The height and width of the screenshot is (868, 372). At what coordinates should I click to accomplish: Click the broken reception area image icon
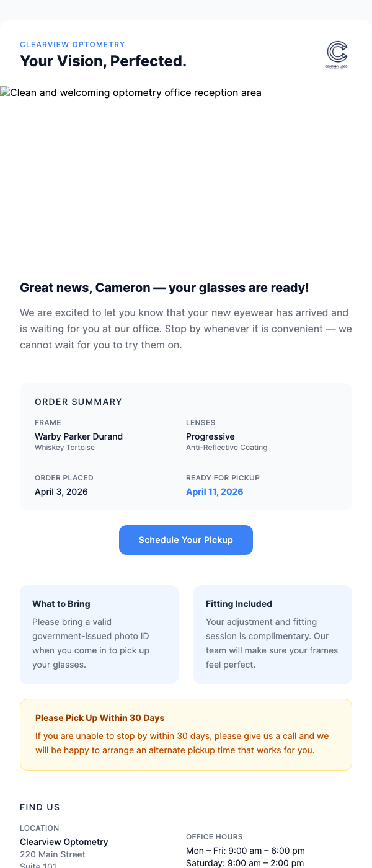click(5, 92)
